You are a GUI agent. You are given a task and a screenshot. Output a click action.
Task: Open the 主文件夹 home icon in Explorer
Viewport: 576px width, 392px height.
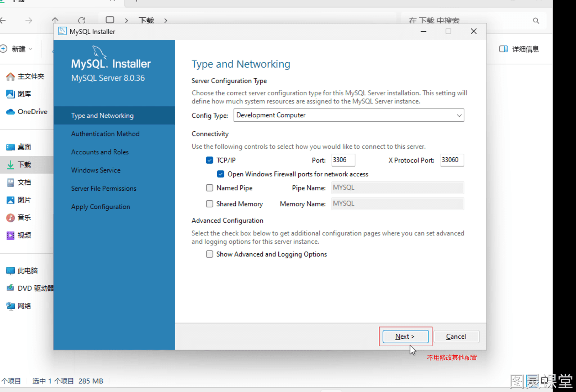coord(10,76)
